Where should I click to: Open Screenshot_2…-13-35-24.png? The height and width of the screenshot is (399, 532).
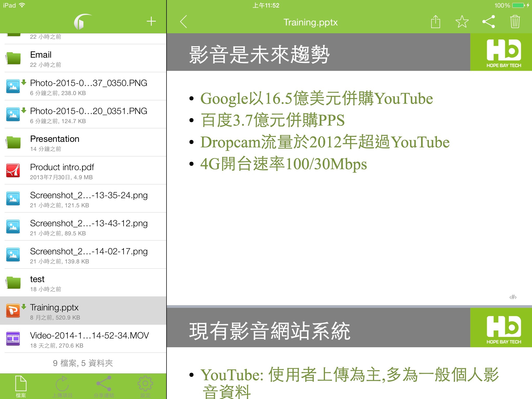click(83, 198)
